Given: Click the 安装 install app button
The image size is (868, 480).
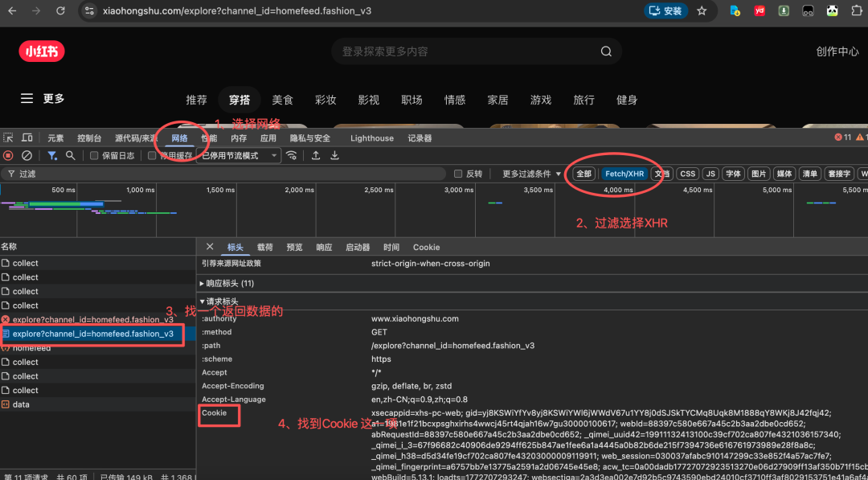Looking at the screenshot, I should [x=666, y=10].
